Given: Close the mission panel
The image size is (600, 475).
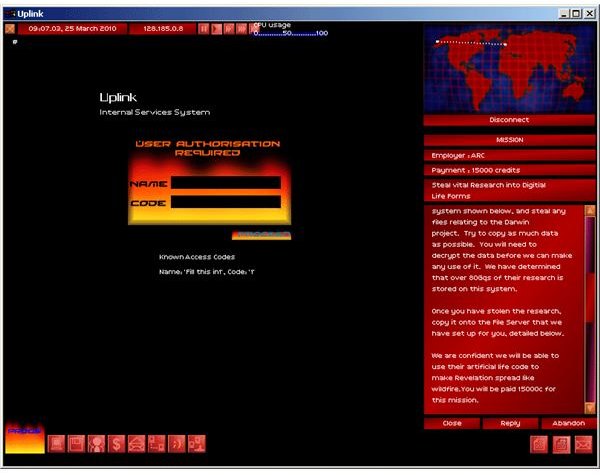Looking at the screenshot, I should click(452, 423).
